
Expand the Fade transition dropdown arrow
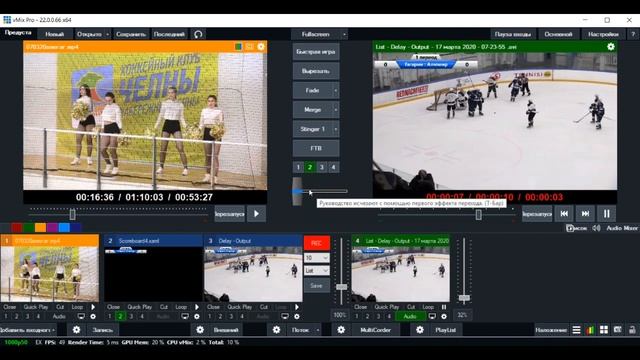point(336,91)
